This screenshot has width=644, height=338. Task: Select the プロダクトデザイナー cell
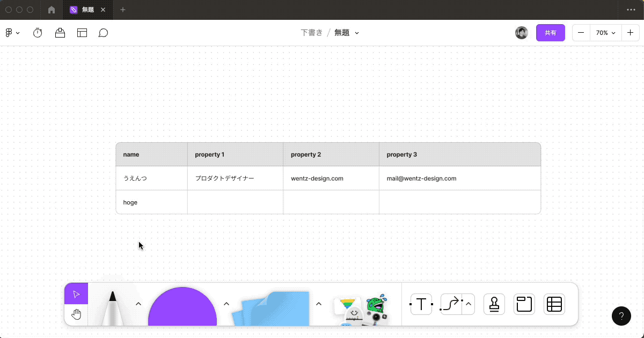236,178
